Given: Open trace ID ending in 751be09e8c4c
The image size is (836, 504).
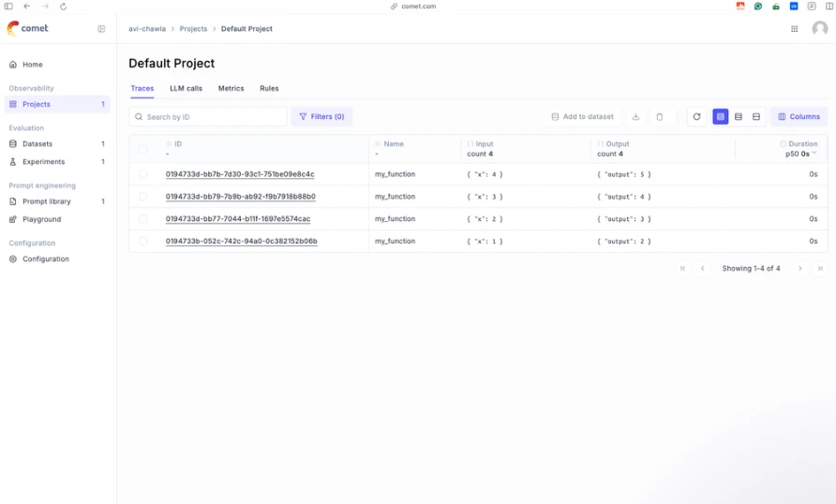Looking at the screenshot, I should tap(240, 174).
